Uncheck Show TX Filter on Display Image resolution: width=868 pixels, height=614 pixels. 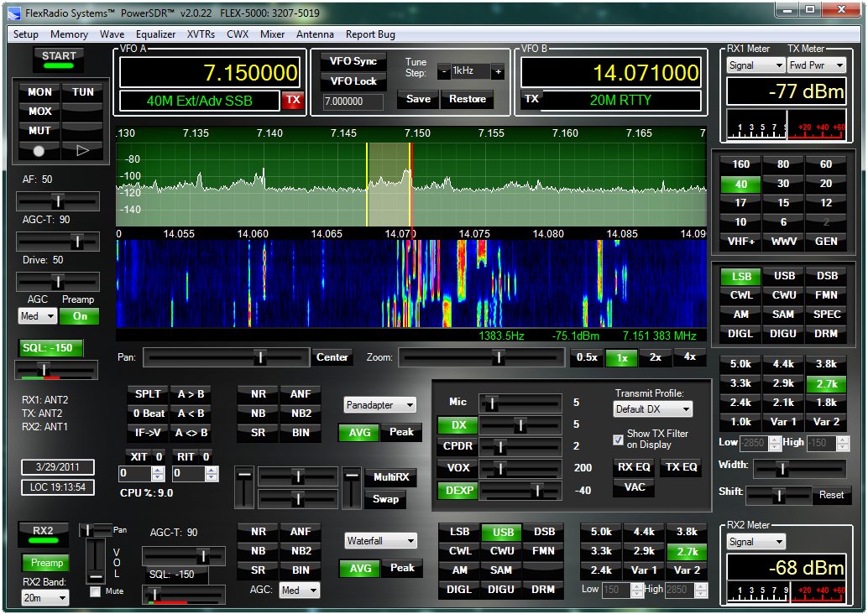point(619,440)
